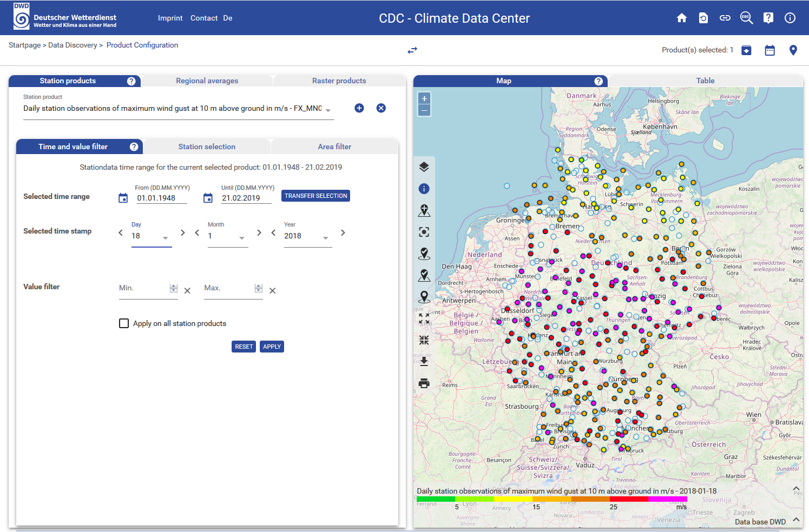This screenshot has height=532, width=809.
Task: Enable Apply on all station products
Action: [124, 323]
